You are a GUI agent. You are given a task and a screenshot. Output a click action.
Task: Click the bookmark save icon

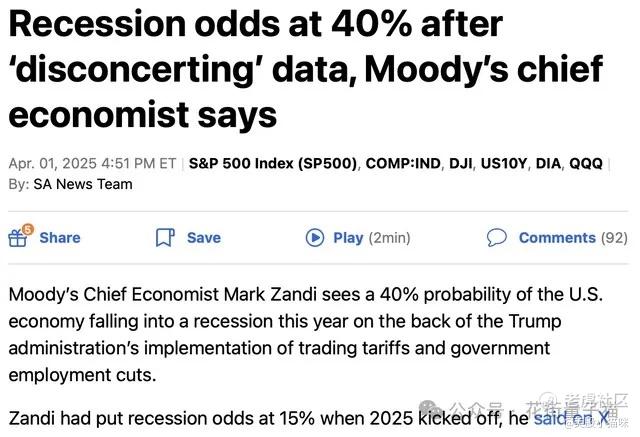(x=165, y=237)
